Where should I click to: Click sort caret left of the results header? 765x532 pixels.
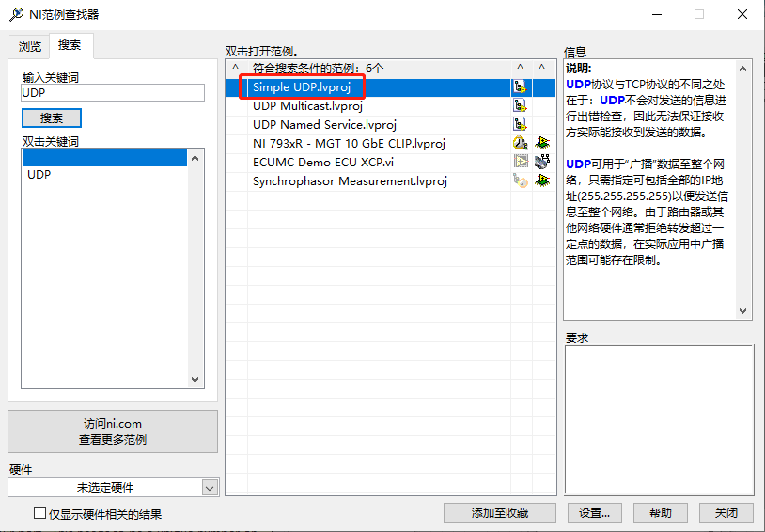(236, 68)
